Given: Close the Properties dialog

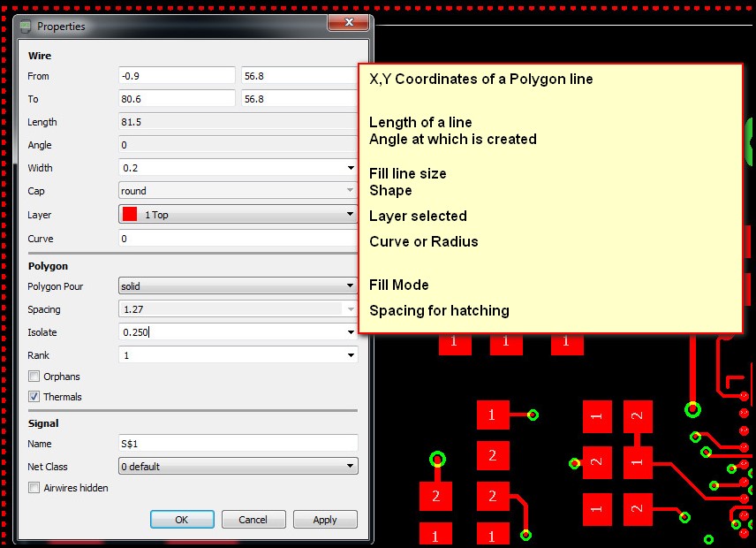Looking at the screenshot, I should point(349,22).
